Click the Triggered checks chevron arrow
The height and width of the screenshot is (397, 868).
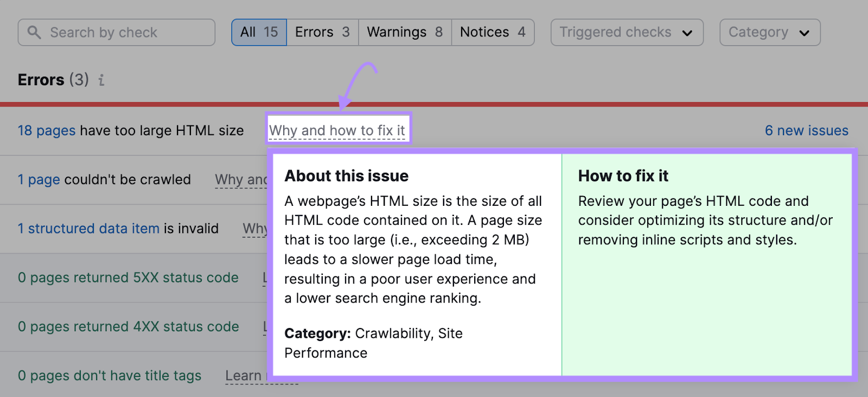687,33
